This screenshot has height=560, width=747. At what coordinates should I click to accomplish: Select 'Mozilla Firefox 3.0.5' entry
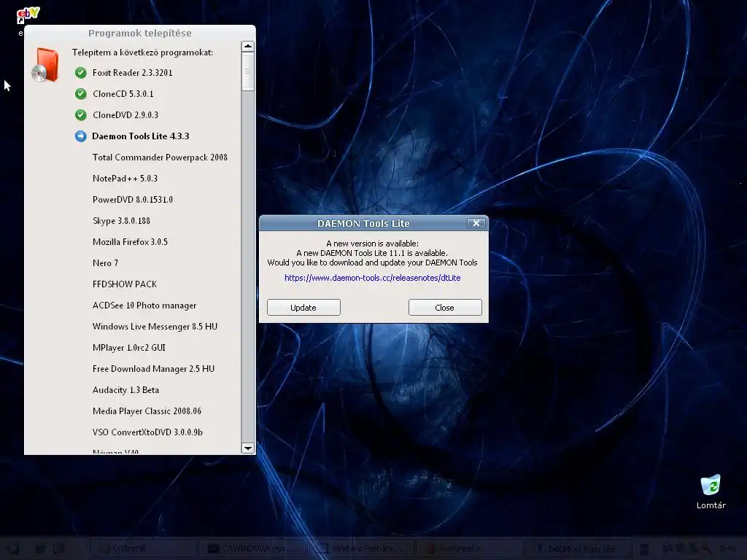click(130, 242)
